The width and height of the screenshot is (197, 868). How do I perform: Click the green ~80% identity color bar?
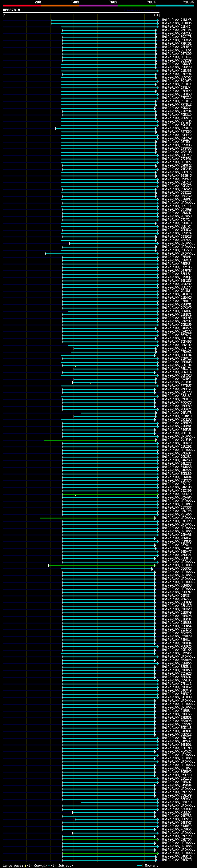(x=137, y=6)
